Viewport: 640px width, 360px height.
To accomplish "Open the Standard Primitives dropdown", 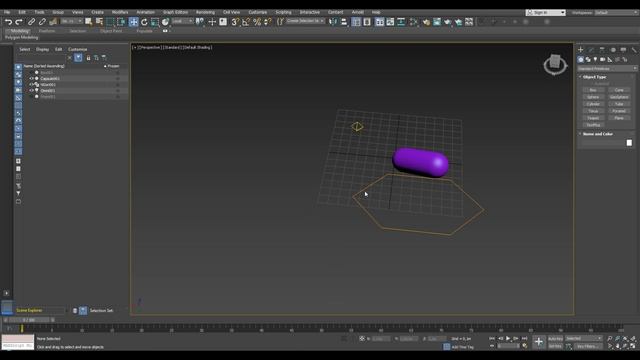I will pyautogui.click(x=607, y=69).
